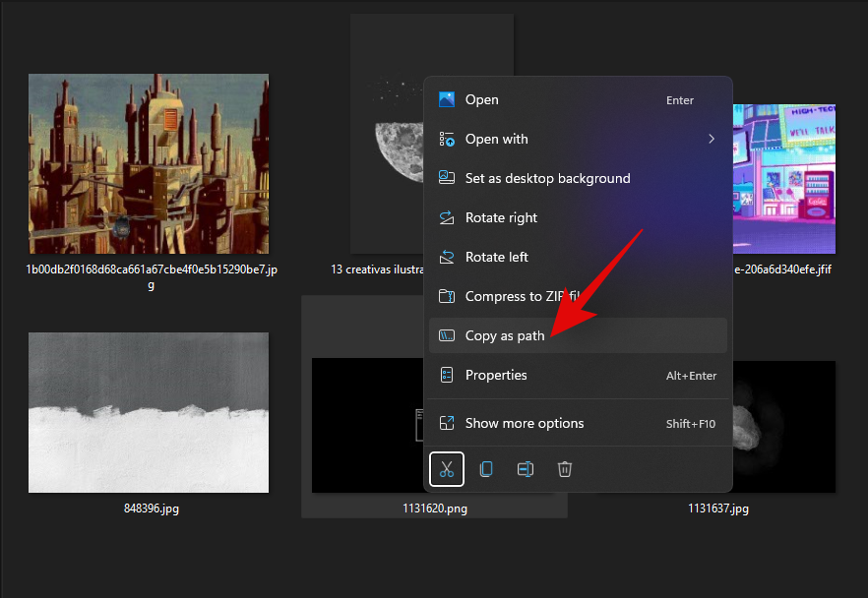The width and height of the screenshot is (868, 598).
Task: Expand Show more options
Action: 524,423
